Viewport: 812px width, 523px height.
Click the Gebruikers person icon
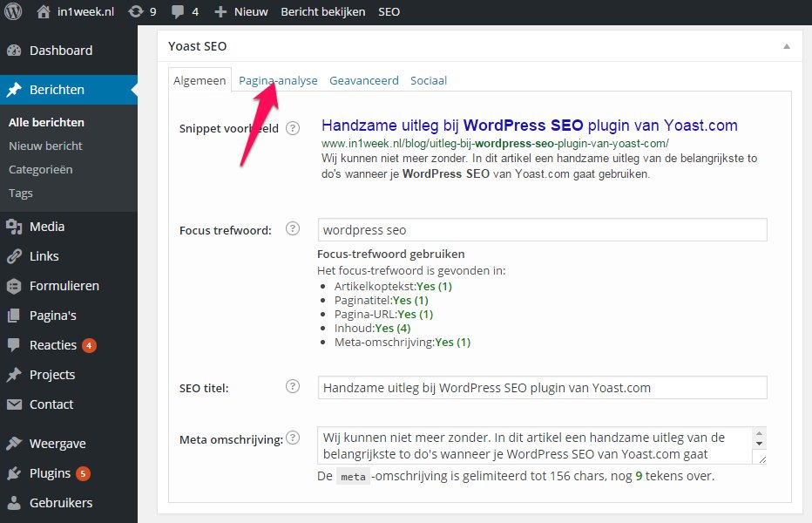pyautogui.click(x=14, y=503)
